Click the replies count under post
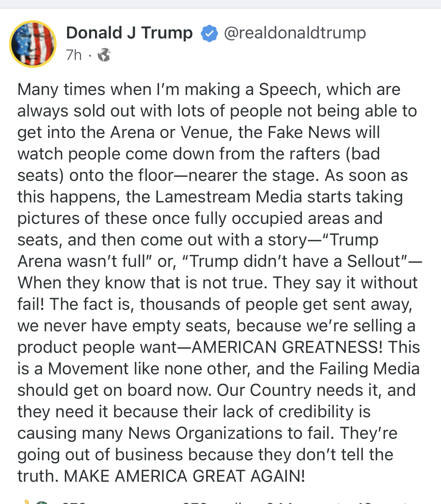The image size is (441, 504). click(211, 502)
